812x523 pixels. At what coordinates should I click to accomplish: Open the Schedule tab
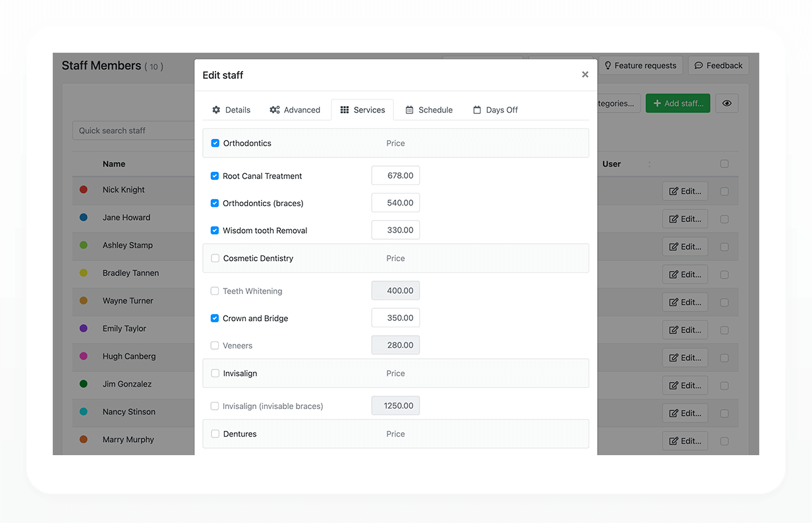[429, 110]
